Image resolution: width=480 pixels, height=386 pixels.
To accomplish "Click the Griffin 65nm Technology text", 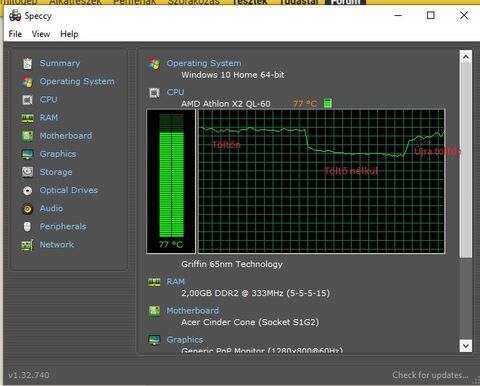I will tap(232, 264).
